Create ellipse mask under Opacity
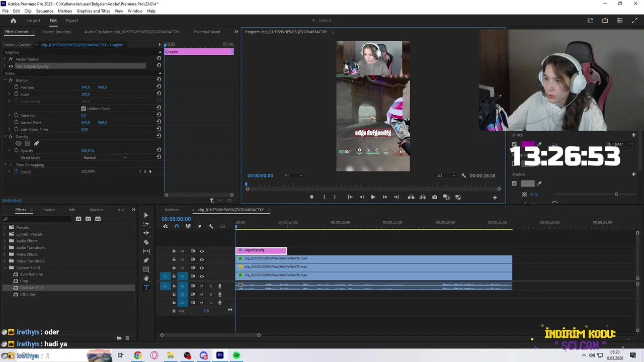644x362 pixels. click(19, 143)
